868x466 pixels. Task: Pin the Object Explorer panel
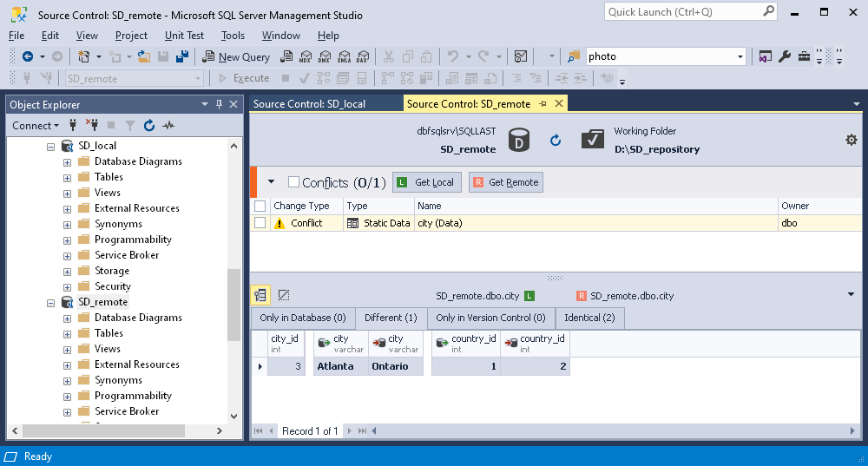(220, 104)
